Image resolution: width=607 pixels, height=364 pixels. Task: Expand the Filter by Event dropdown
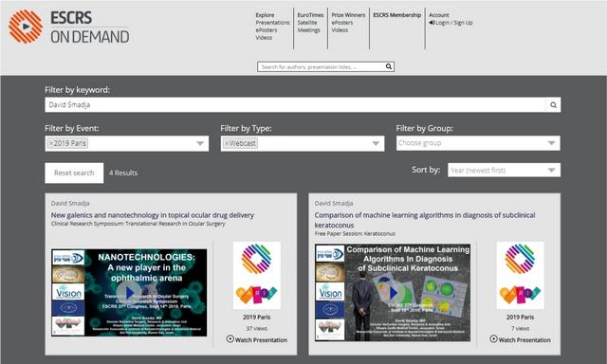tap(200, 143)
